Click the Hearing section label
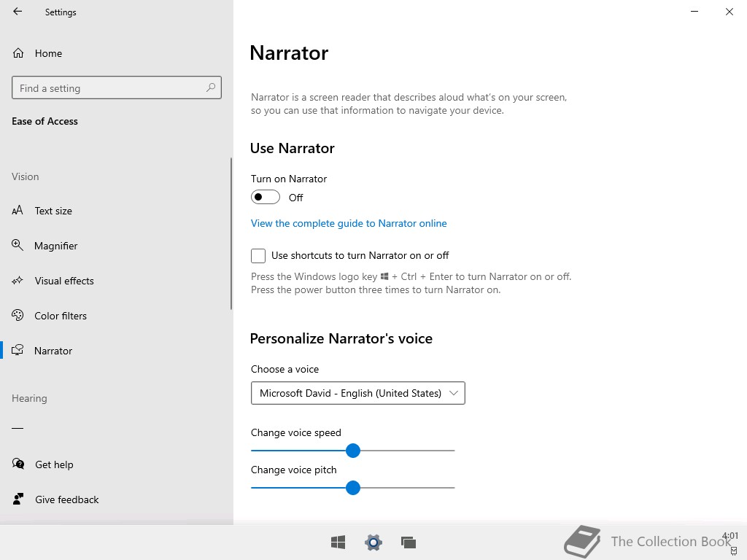The width and height of the screenshot is (747, 560). coord(29,399)
